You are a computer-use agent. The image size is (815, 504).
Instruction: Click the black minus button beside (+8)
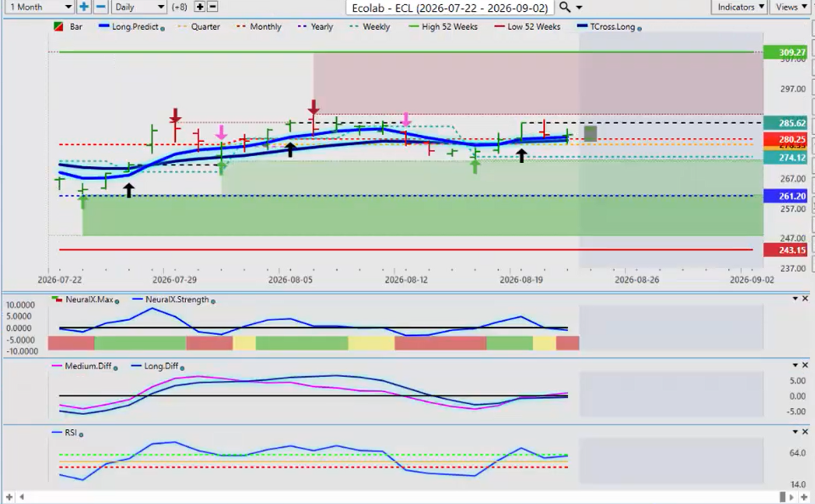tap(212, 7)
